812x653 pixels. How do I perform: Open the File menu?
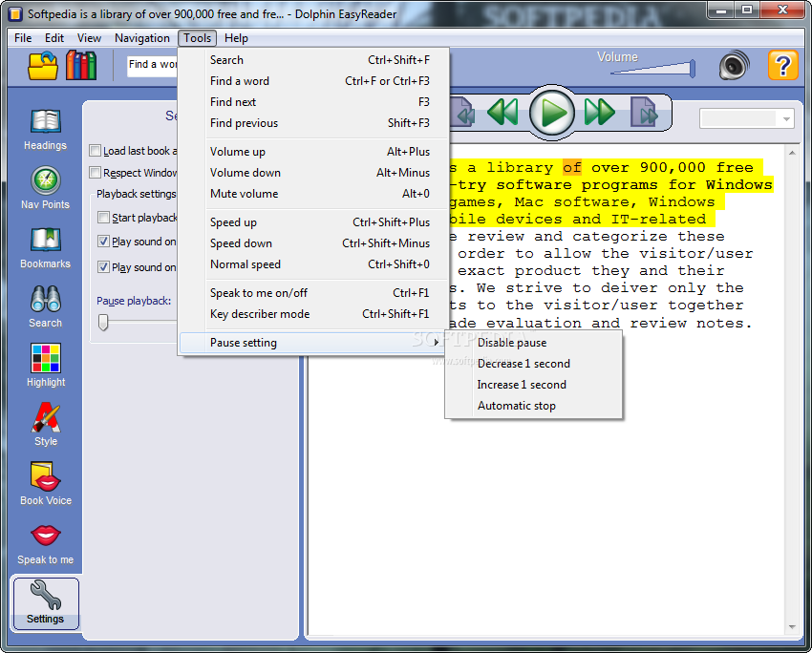point(23,38)
